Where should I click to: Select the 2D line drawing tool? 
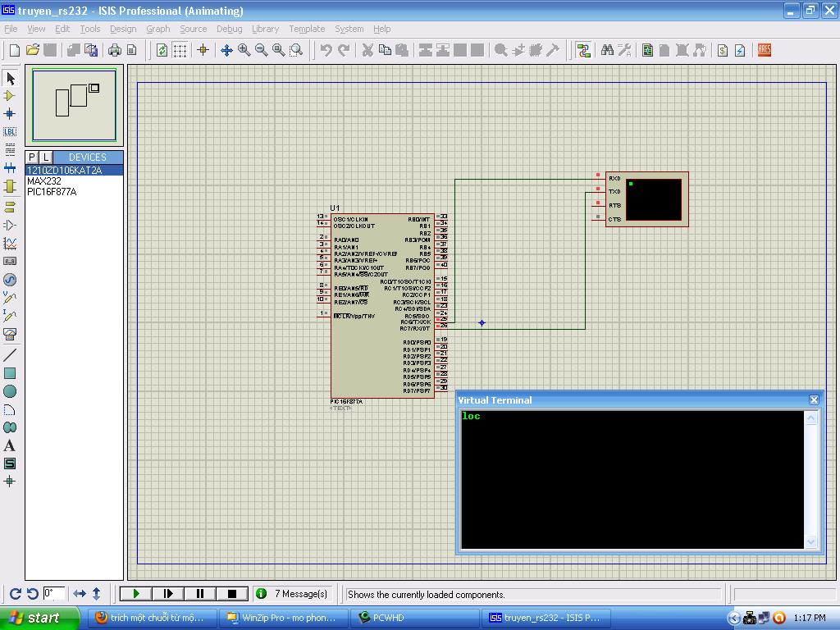10,355
